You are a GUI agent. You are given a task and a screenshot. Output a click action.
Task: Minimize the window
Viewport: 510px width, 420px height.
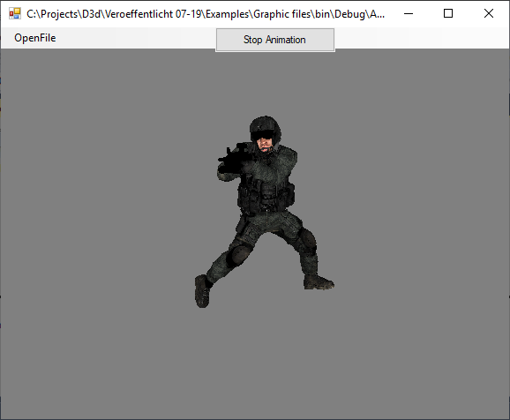point(409,13)
